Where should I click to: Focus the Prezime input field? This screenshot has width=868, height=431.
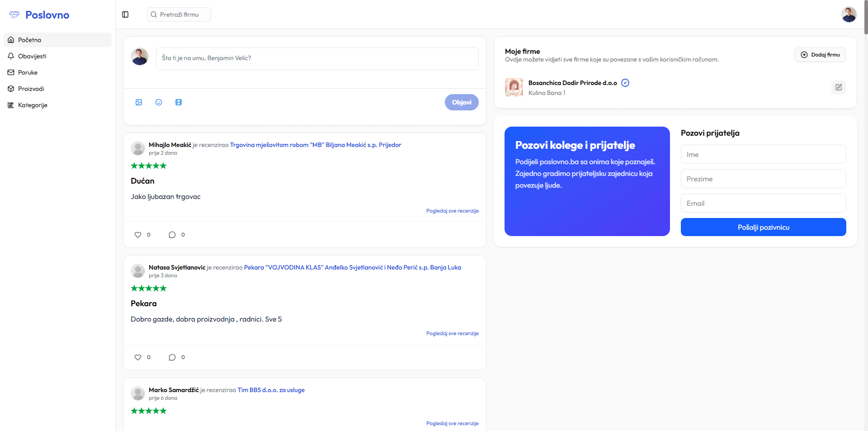763,179
